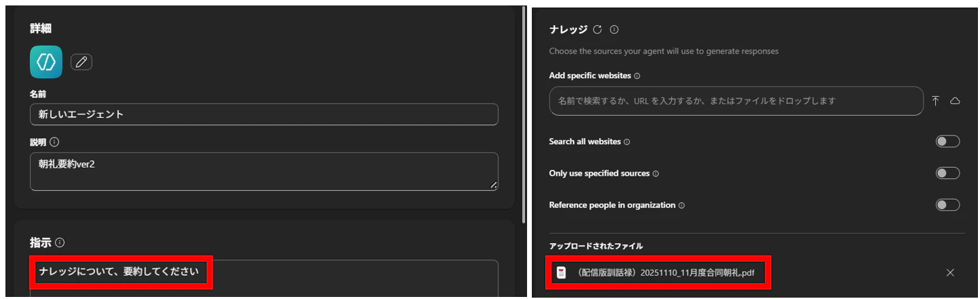
Task: Click the left panel vertical scrollbar
Action: [x=523, y=114]
